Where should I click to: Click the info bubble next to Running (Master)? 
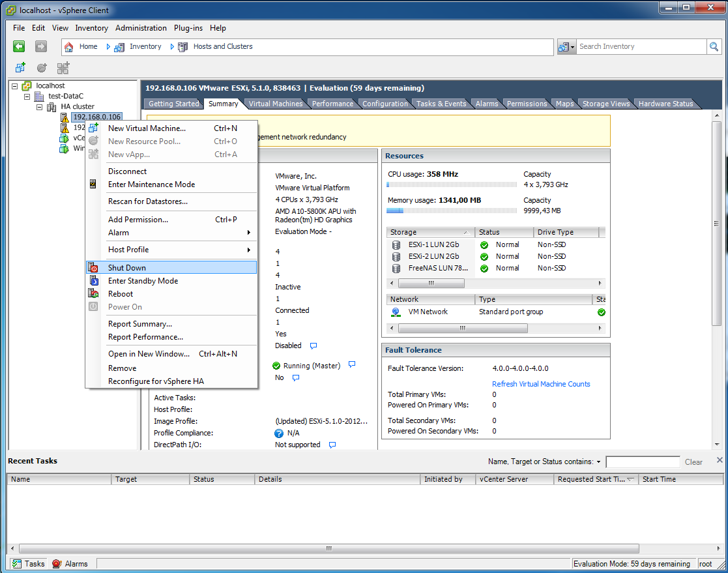click(x=352, y=364)
